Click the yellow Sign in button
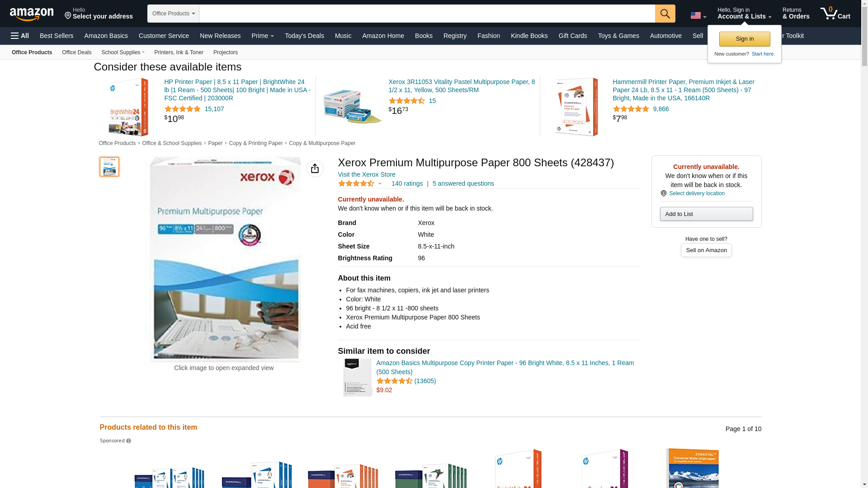 point(744,39)
